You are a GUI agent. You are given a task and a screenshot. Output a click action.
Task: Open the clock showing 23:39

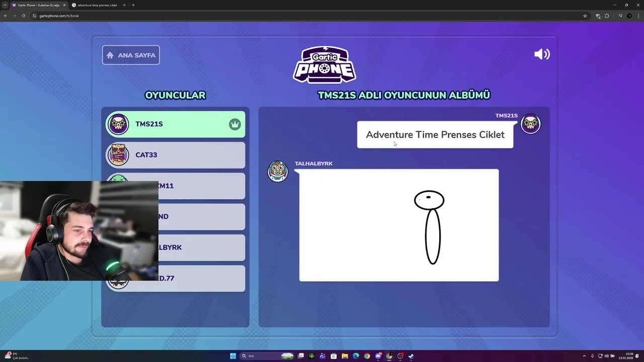click(x=625, y=356)
